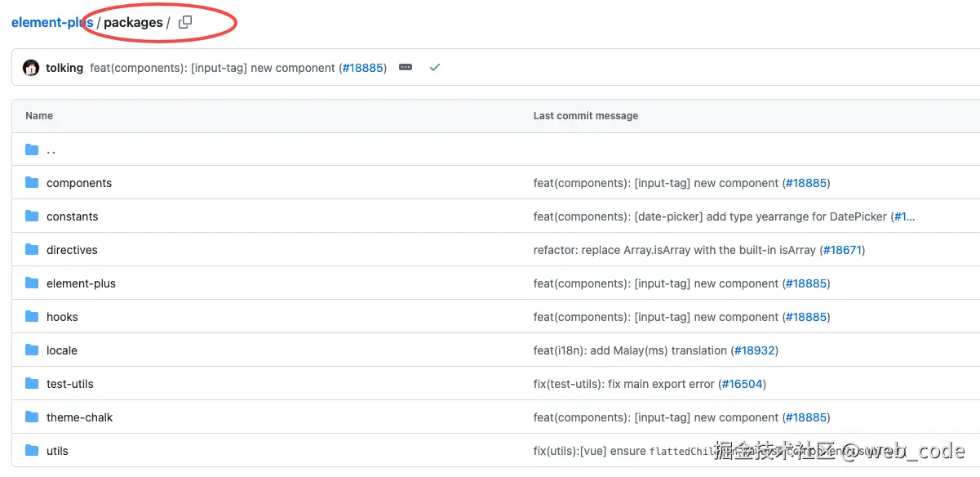Copy the packages path with the copy icon
The image size is (980, 477).
(x=185, y=23)
